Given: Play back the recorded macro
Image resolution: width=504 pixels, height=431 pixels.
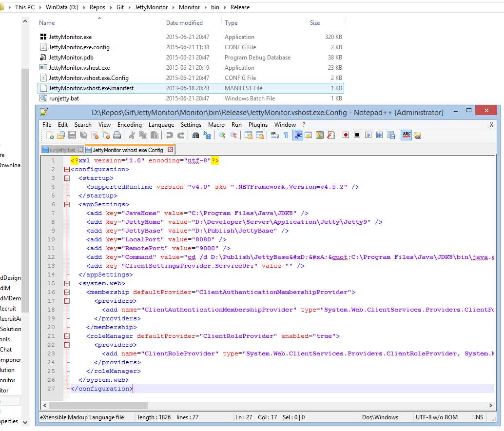Looking at the screenshot, I should click(x=368, y=136).
